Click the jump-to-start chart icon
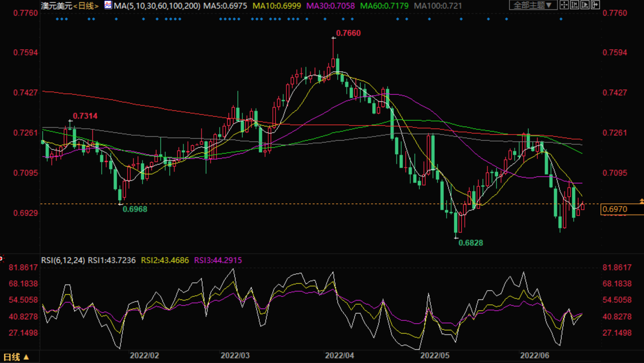The image size is (644, 363). pos(574,5)
